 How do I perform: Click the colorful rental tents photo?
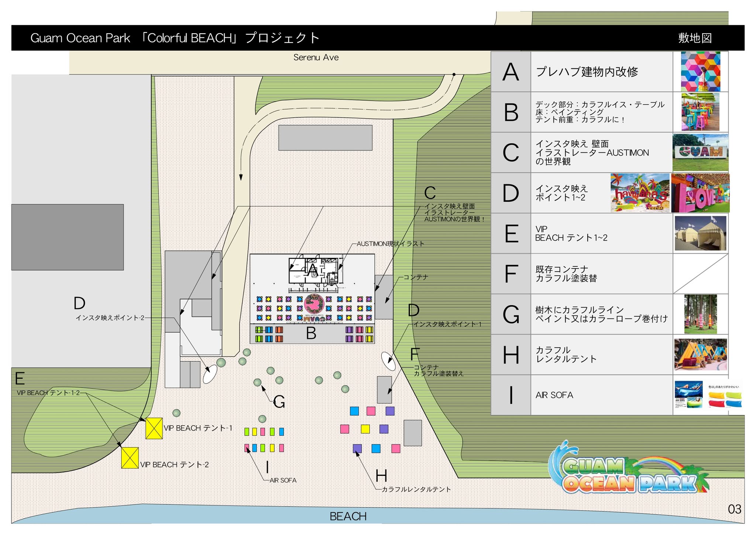700,354
